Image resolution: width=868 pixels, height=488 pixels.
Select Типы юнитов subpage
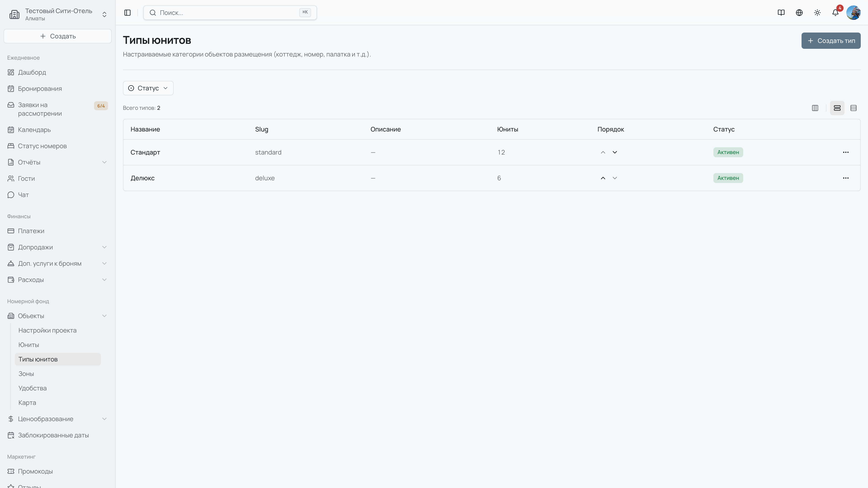coord(58,359)
